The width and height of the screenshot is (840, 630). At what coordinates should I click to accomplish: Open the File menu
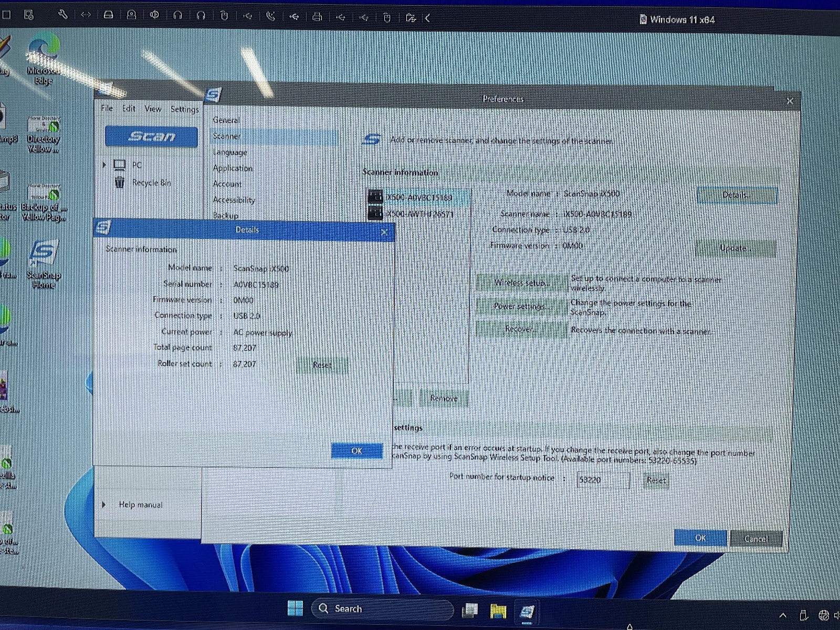[107, 108]
